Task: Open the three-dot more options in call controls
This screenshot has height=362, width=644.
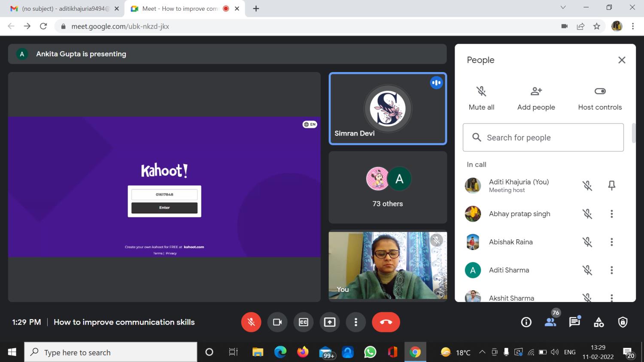Action: click(x=356, y=322)
